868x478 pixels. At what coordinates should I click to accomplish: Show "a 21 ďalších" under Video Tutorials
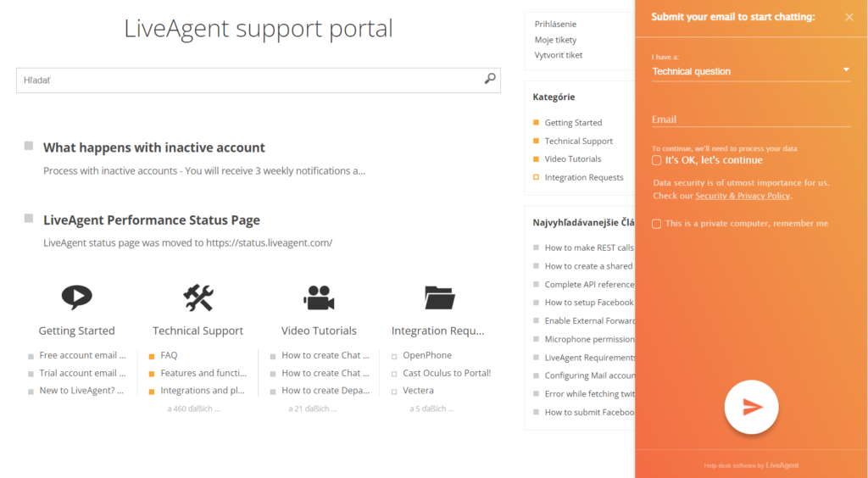[x=314, y=409]
